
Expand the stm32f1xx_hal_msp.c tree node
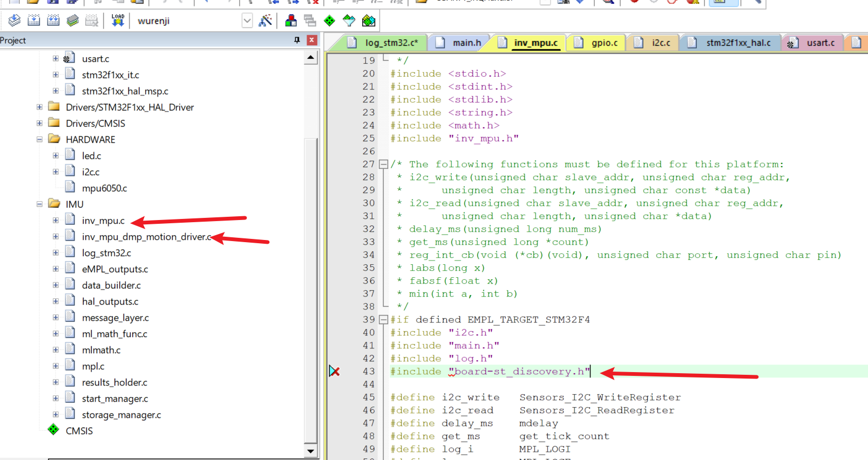(x=56, y=91)
